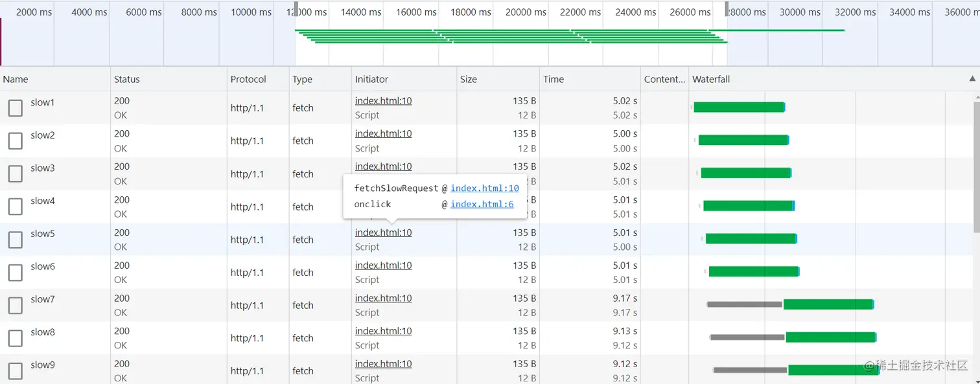Open initiator link index.html:10 for slow1

click(x=383, y=101)
